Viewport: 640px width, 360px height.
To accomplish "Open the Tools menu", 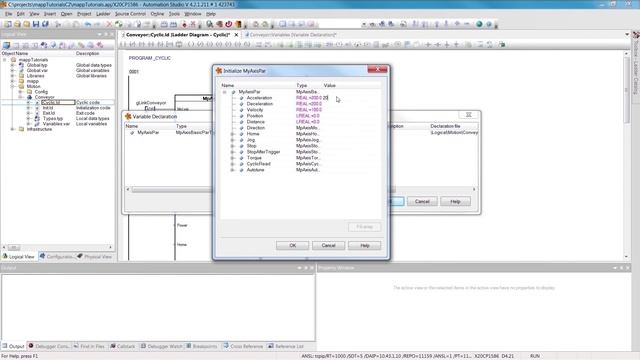I will click(x=174, y=14).
